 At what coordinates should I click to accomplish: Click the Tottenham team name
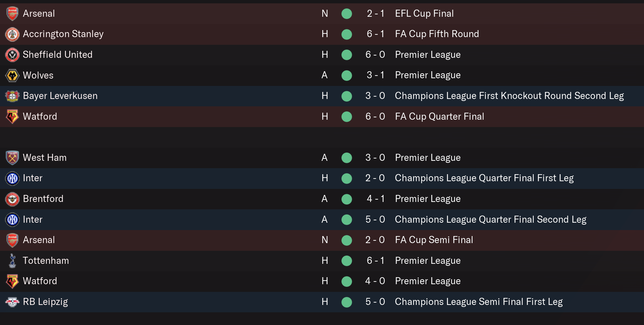click(x=46, y=260)
